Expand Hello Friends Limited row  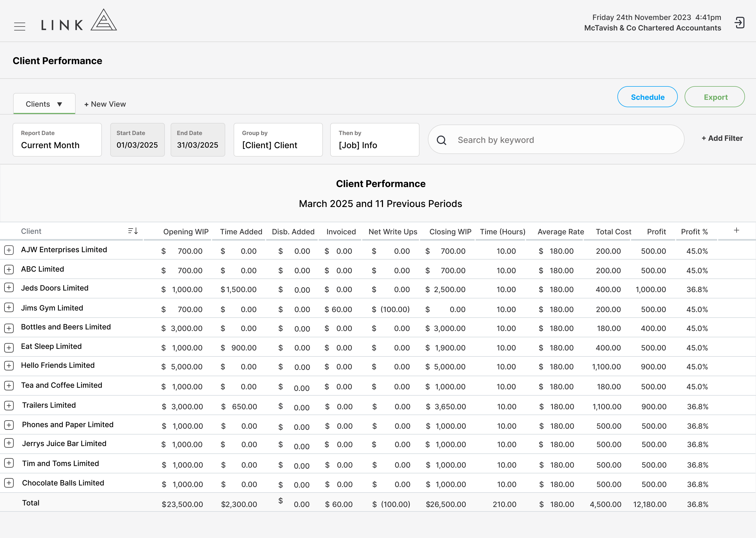(9, 366)
